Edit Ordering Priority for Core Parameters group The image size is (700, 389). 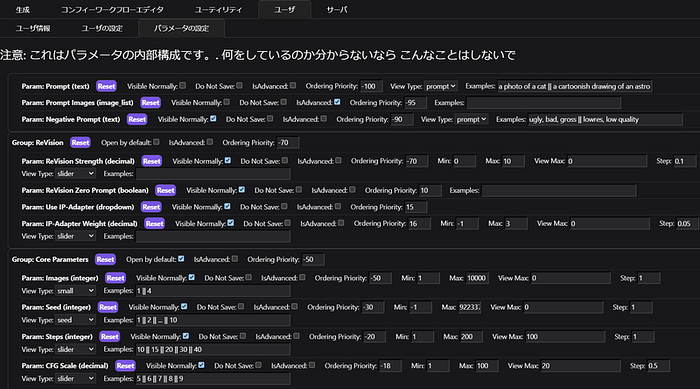313,259
